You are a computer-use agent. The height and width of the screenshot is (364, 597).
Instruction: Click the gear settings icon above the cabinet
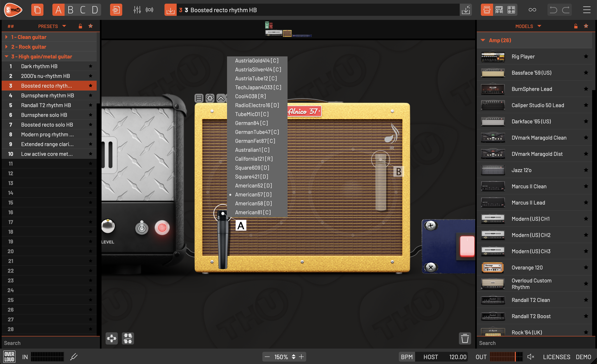tap(210, 98)
